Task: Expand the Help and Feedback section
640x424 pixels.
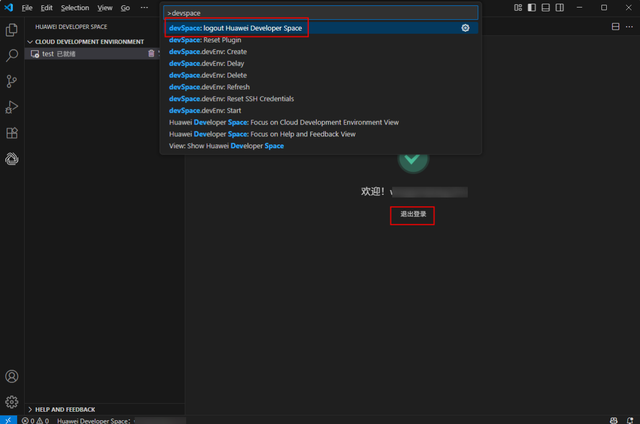Action: [30, 409]
